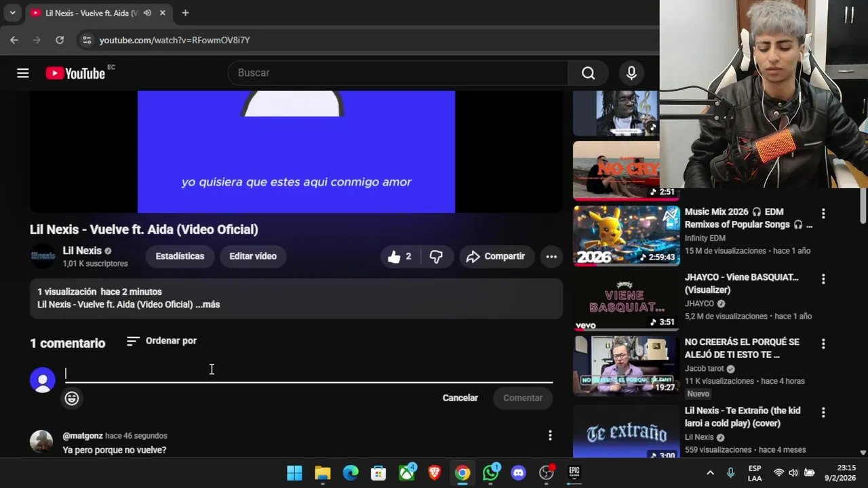Launch Microsoft Edge from taskbar
This screenshot has height=488, width=868.
pos(351,473)
